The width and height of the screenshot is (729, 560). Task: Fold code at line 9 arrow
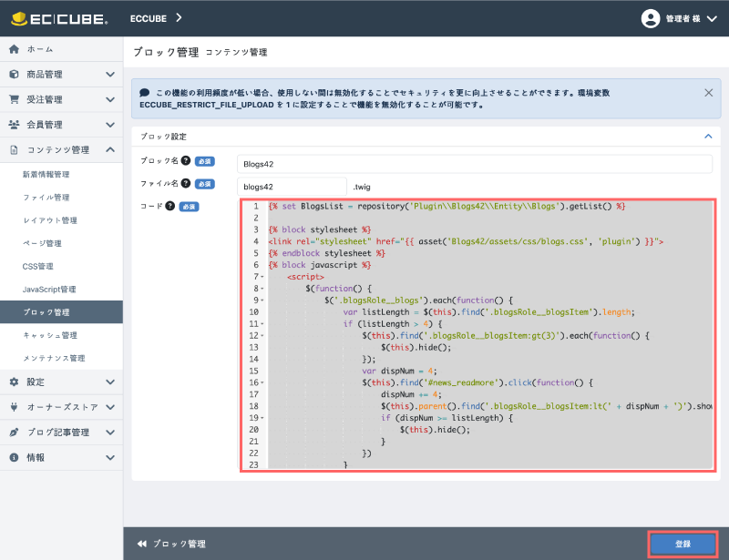pos(262,300)
